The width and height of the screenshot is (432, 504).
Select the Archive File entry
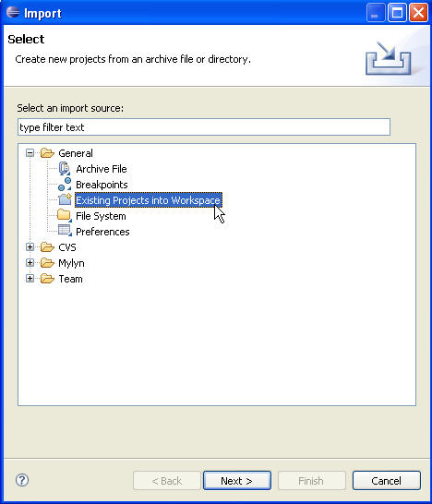click(102, 169)
